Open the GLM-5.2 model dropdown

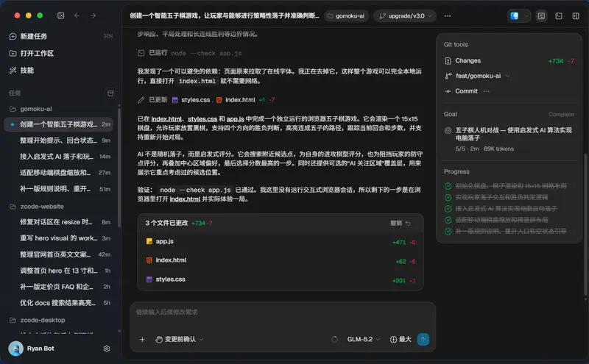click(363, 340)
